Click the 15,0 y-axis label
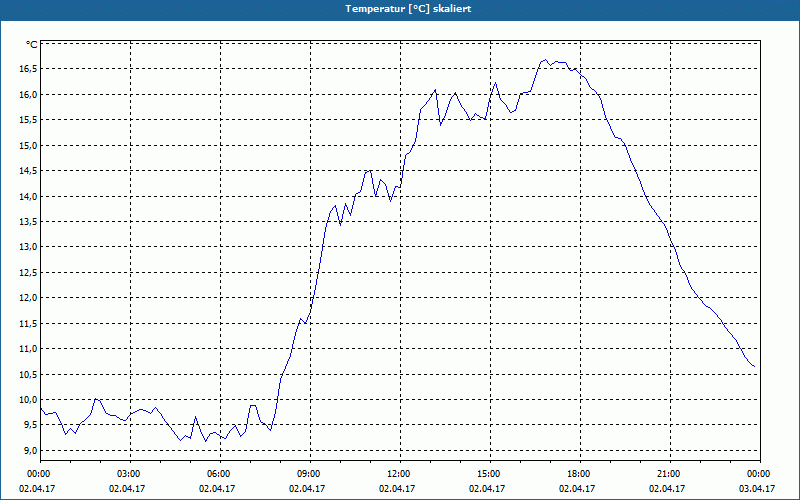 (28, 145)
